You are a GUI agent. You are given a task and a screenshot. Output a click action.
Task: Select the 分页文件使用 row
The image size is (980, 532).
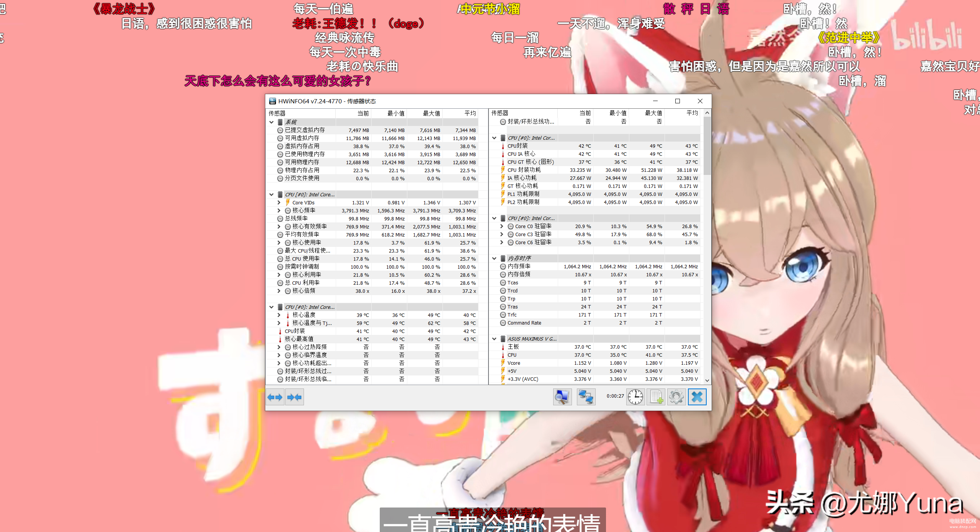coord(372,178)
